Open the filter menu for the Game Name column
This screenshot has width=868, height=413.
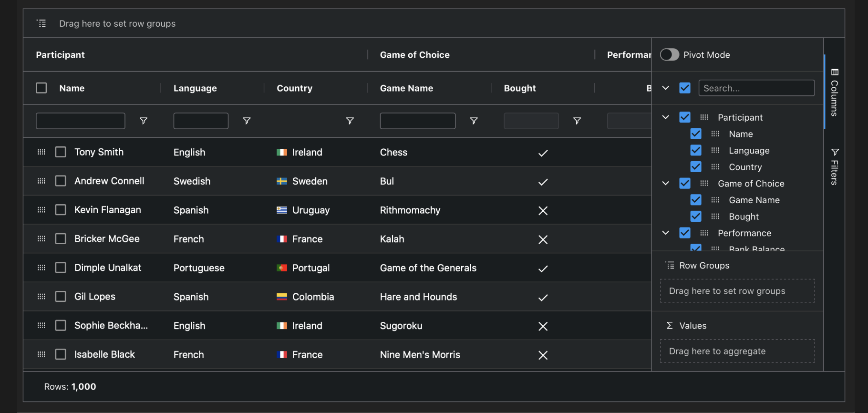[x=474, y=121]
